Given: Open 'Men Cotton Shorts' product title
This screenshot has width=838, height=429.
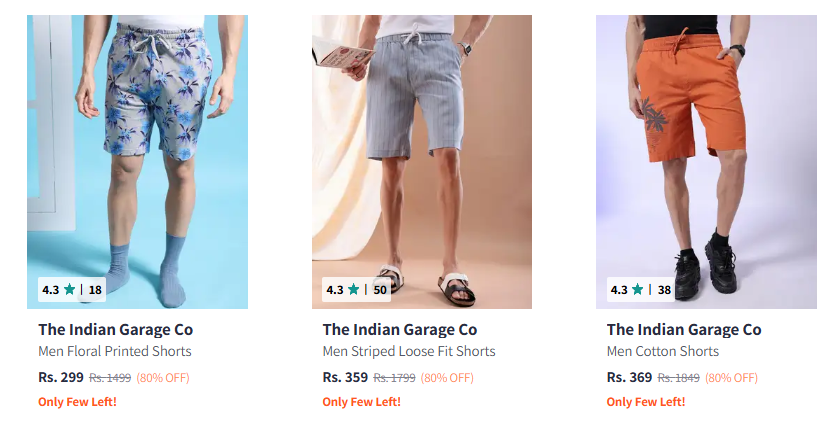Looking at the screenshot, I should [x=663, y=352].
